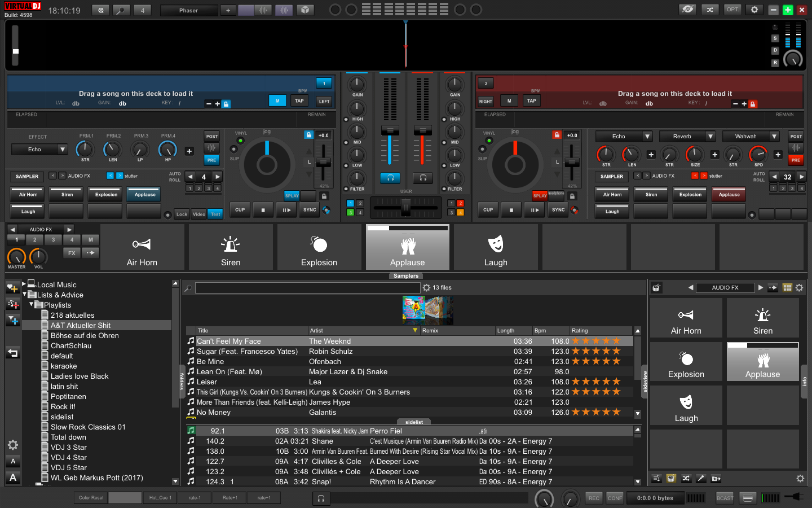Click grid view icon in sideview header
The image size is (812, 508).
787,288
